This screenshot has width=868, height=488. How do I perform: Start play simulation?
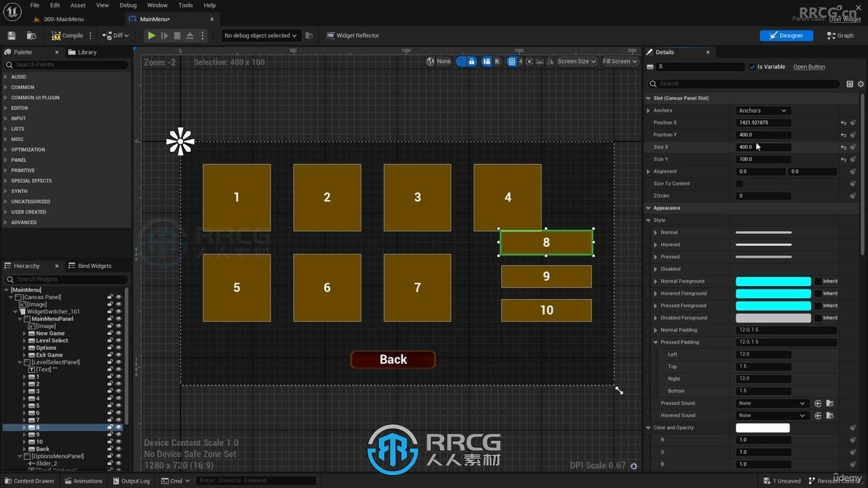pyautogui.click(x=151, y=35)
